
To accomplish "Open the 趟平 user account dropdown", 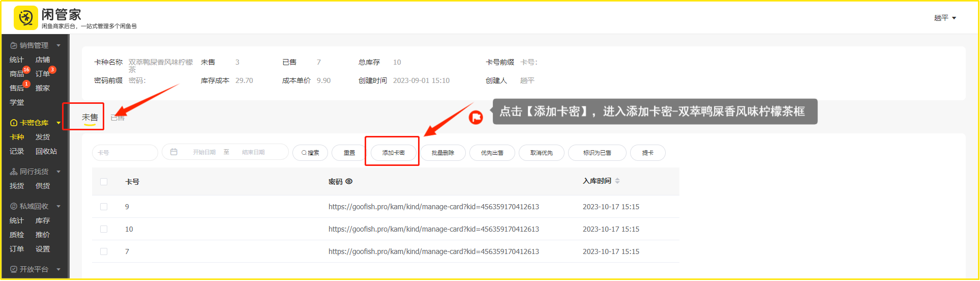I will pos(945,18).
